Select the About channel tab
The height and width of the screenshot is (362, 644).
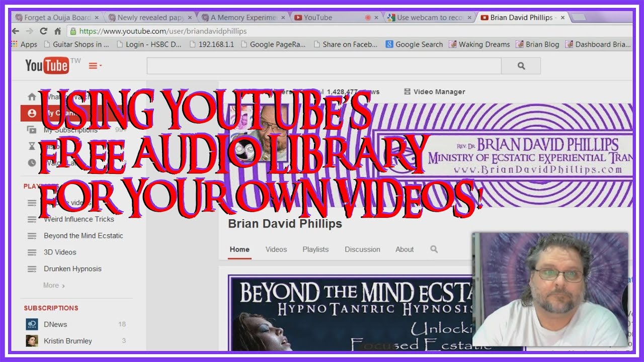(x=405, y=249)
